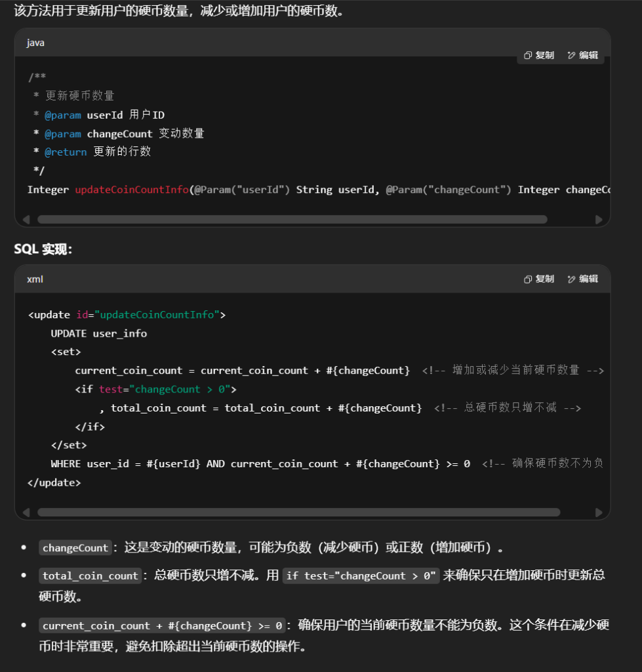Click 'UPDATE user_info' line in XML code
Image resolution: width=642 pixels, height=672 pixels.
coord(98,333)
